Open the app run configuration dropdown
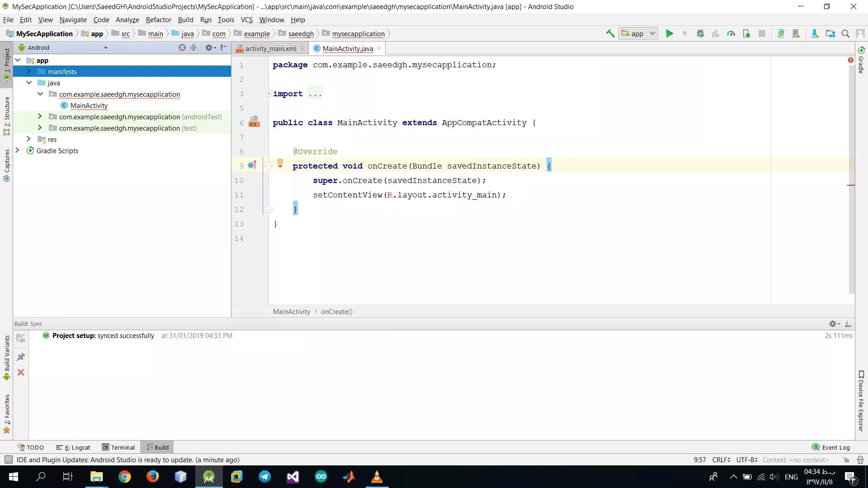This screenshot has height=488, width=868. [638, 33]
